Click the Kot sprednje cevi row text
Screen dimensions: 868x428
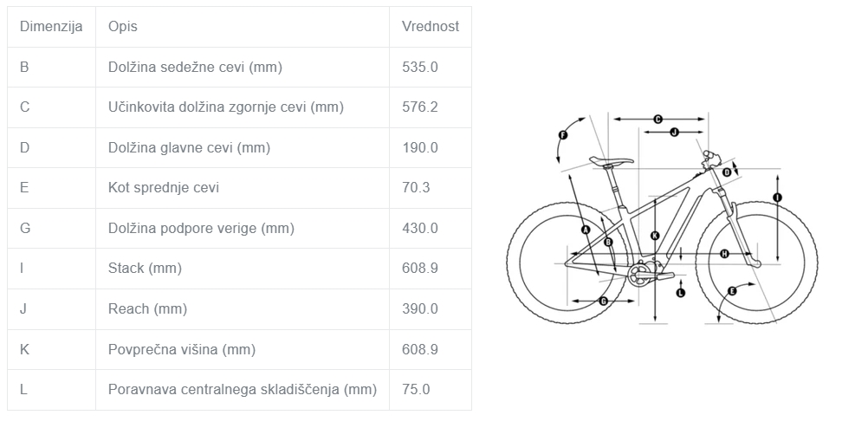tap(164, 188)
